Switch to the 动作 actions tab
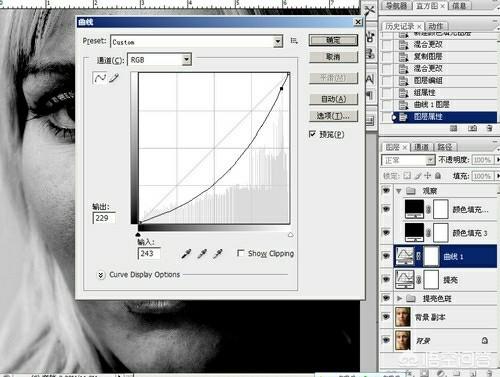 click(436, 26)
